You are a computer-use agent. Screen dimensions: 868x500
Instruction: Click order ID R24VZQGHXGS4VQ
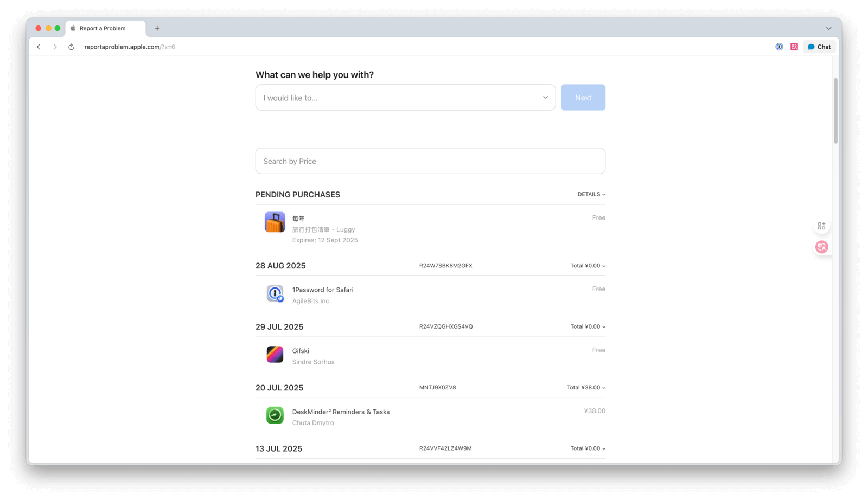[x=446, y=327]
